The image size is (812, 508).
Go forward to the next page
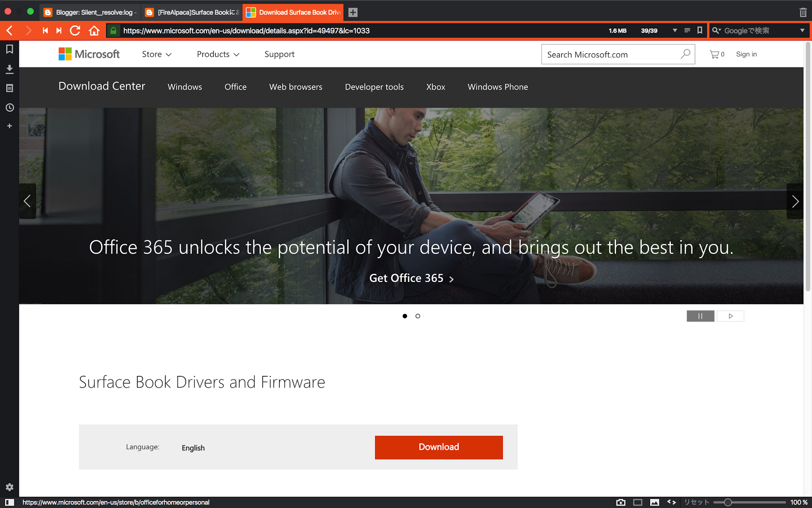click(x=28, y=30)
